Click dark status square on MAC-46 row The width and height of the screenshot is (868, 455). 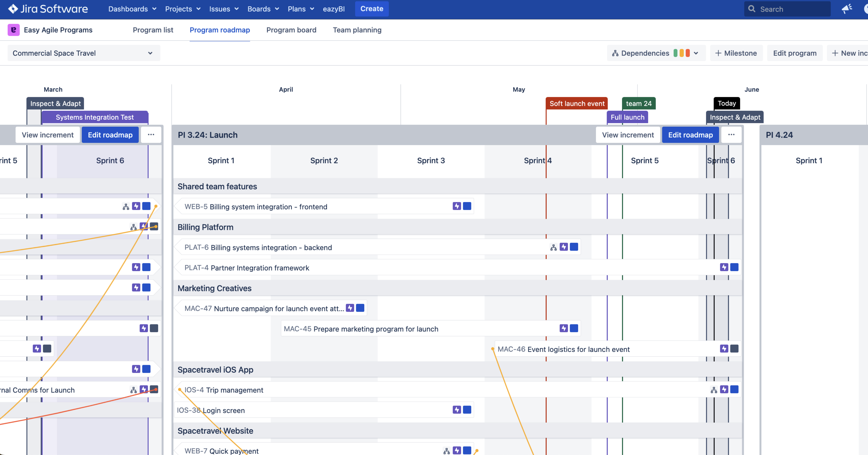point(734,349)
